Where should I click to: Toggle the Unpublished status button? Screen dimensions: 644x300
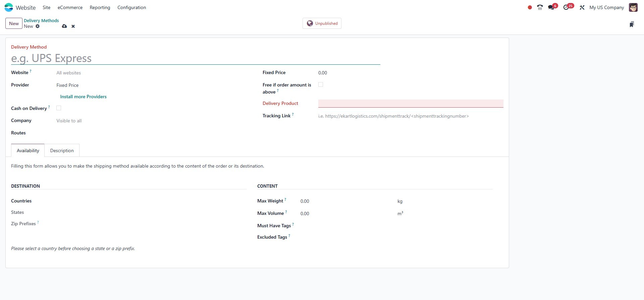322,23
